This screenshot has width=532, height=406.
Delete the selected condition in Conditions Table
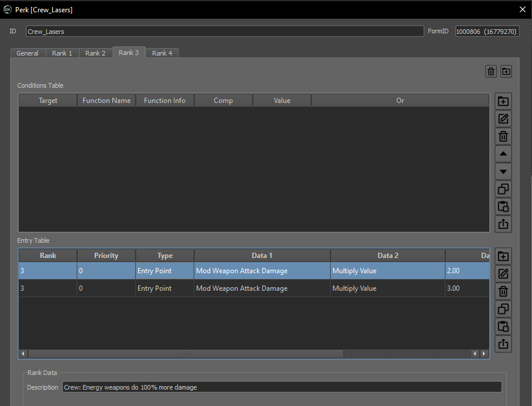pyautogui.click(x=503, y=136)
